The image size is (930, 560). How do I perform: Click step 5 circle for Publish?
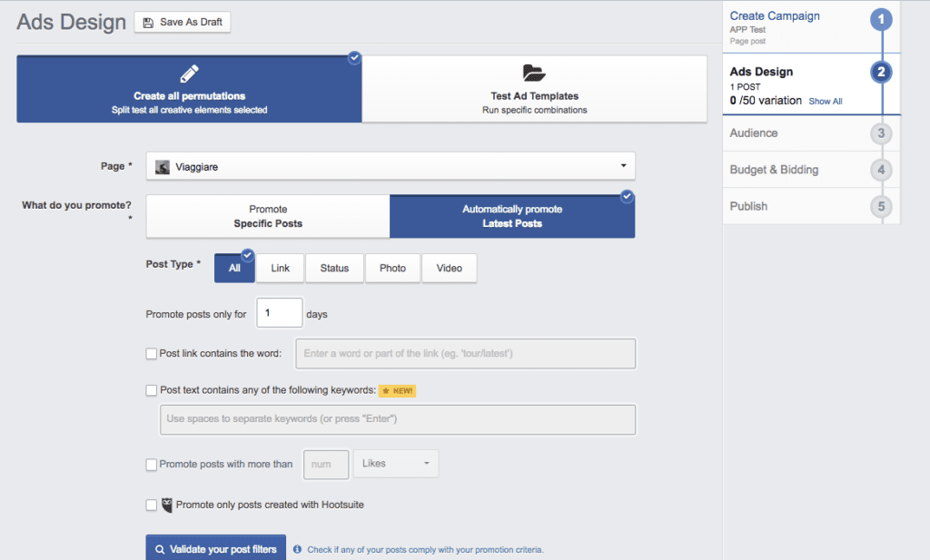coord(880,207)
